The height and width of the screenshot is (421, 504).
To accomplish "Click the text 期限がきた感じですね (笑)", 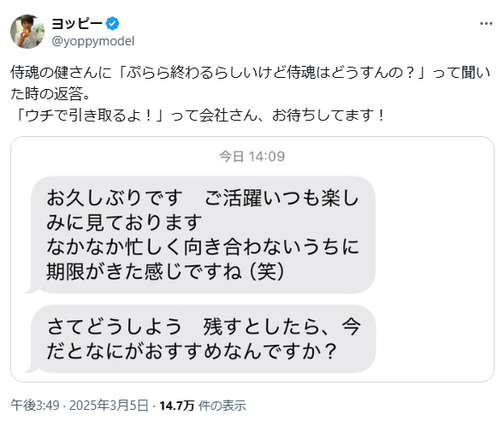I will (165, 271).
